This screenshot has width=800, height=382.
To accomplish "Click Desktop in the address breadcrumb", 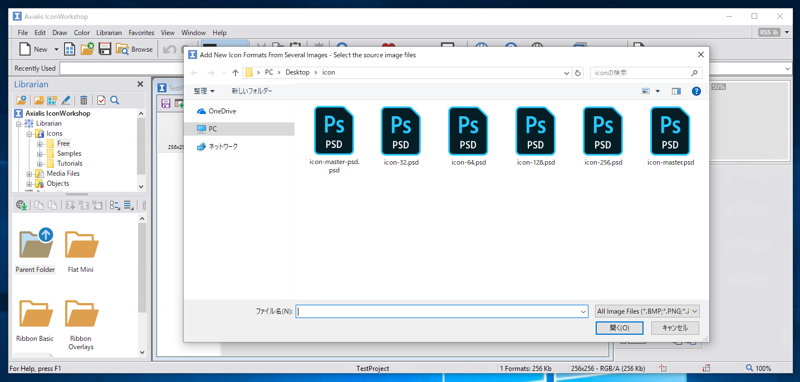I will click(x=297, y=73).
